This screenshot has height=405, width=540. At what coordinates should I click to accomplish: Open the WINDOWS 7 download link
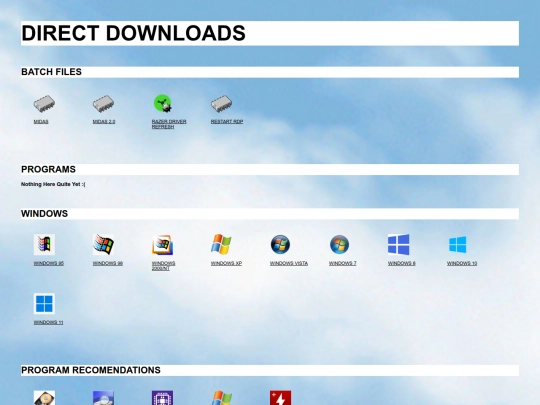342,263
